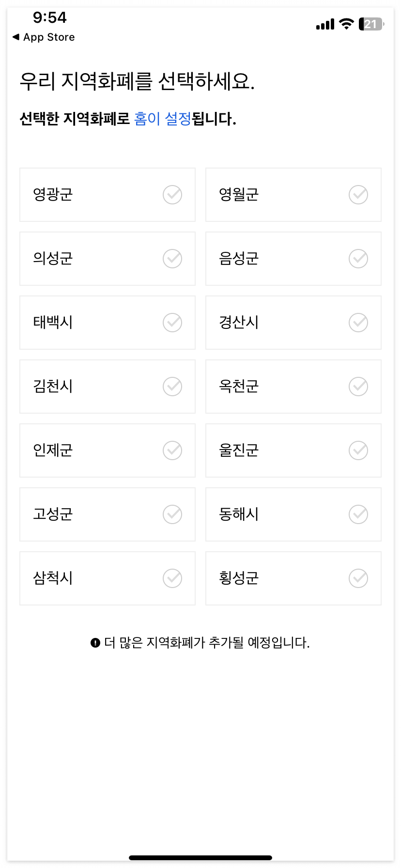
Task: Toggle the selection circle for 음성군
Action: [358, 259]
